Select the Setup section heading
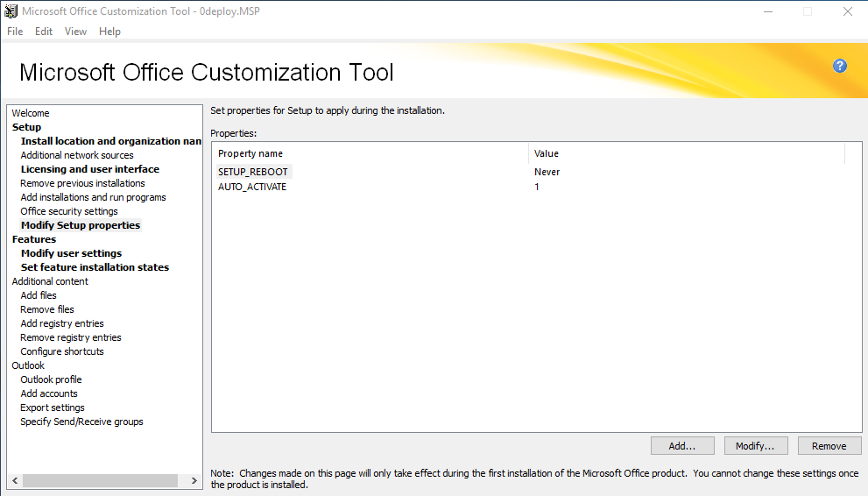Screen dimensions: 868x496 (x=26, y=127)
